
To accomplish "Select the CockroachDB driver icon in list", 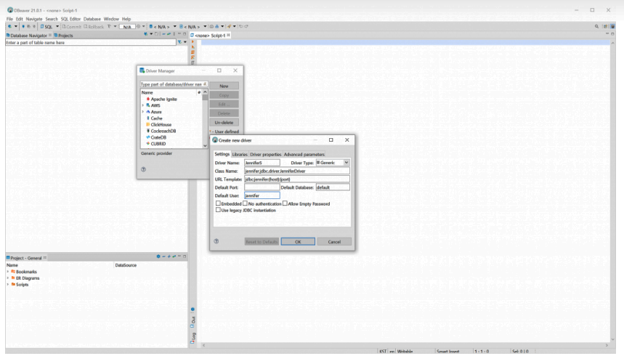I will (148, 131).
